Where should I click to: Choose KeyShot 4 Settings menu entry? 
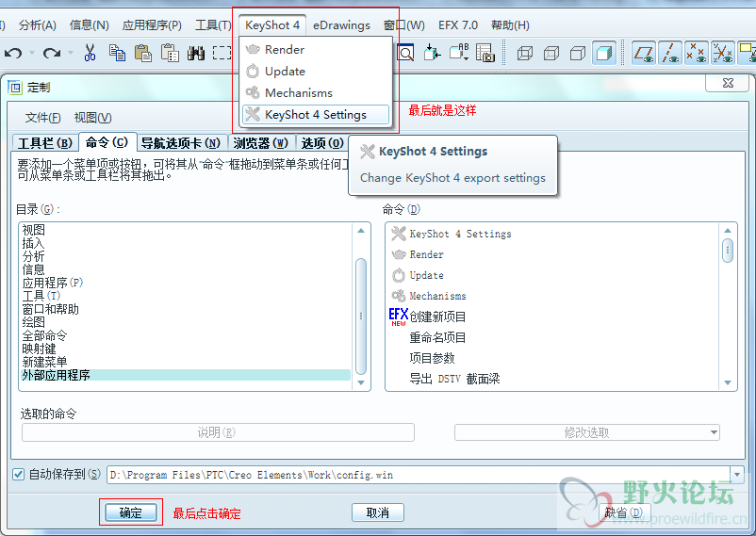316,115
